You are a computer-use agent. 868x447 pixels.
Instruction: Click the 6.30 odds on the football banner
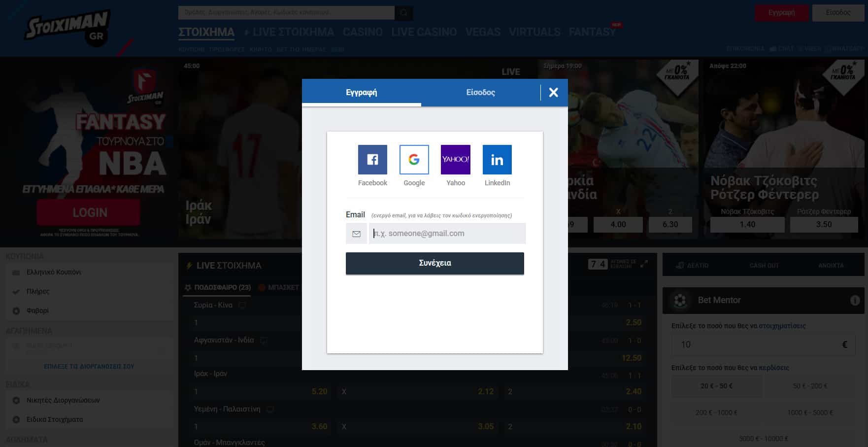[670, 225]
